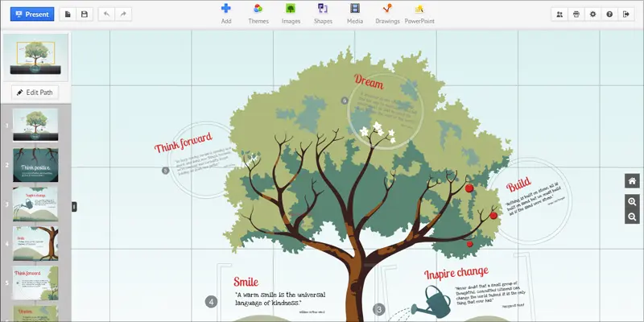Collapse the sidebar with edge handle
Image resolution: width=644 pixels, height=322 pixels.
point(74,207)
